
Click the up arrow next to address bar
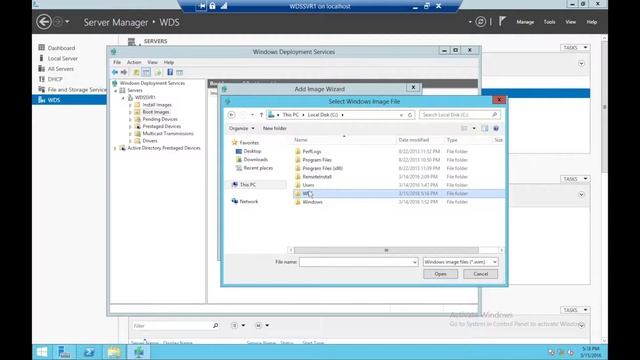click(261, 115)
